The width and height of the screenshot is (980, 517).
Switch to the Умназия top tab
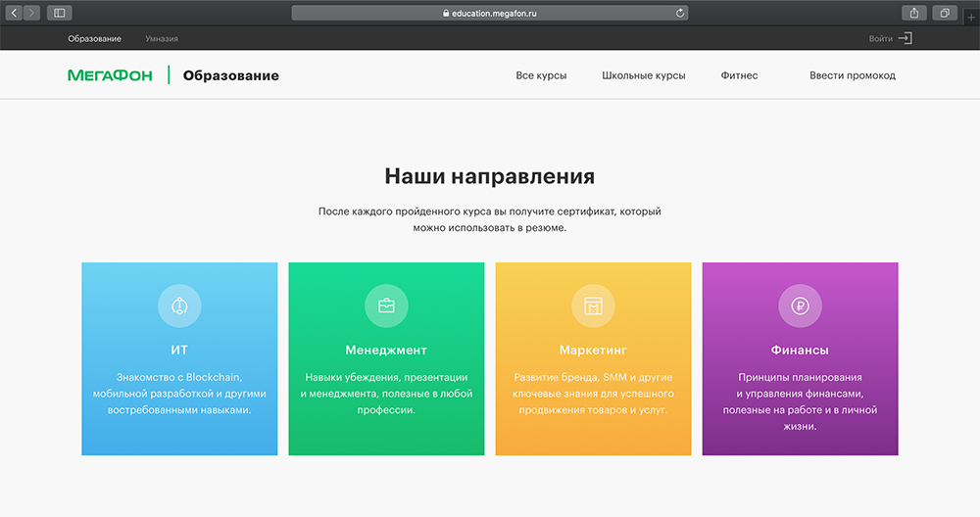(162, 39)
